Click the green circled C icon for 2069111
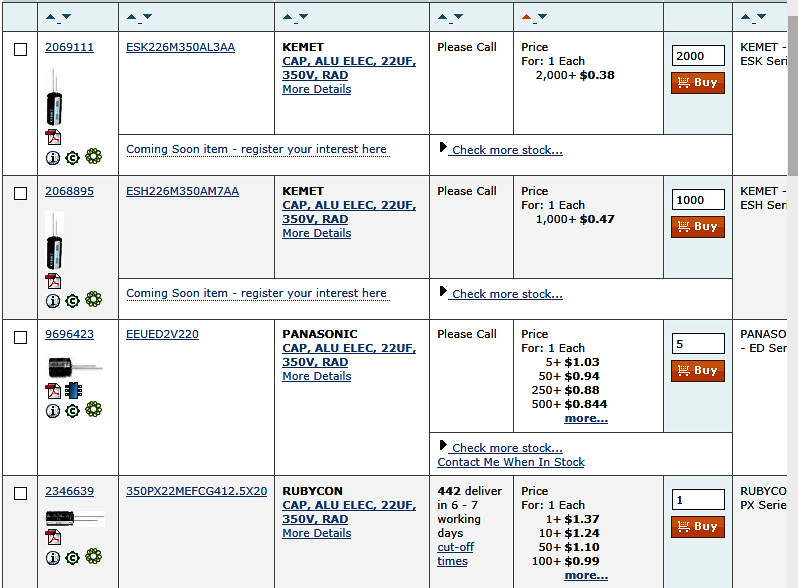 (73, 158)
